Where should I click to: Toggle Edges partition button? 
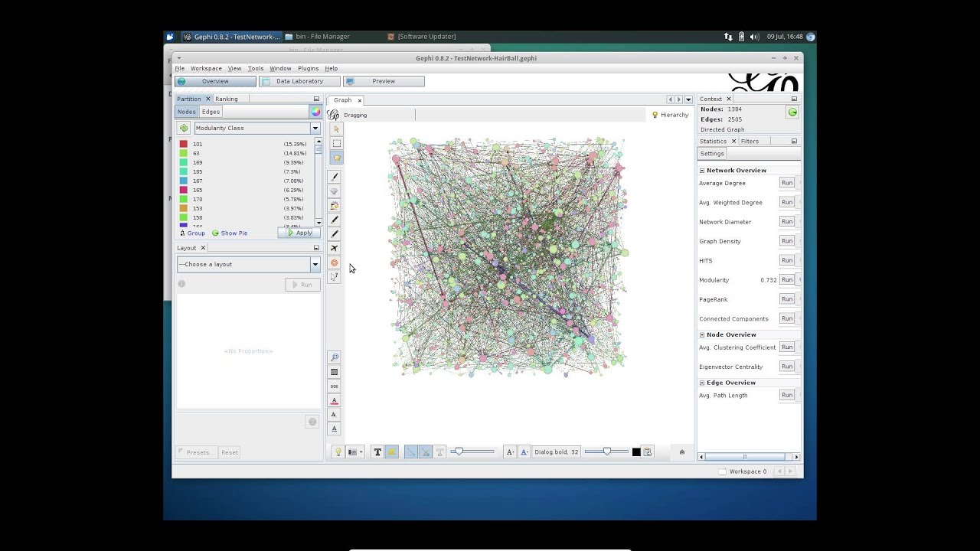[211, 112]
